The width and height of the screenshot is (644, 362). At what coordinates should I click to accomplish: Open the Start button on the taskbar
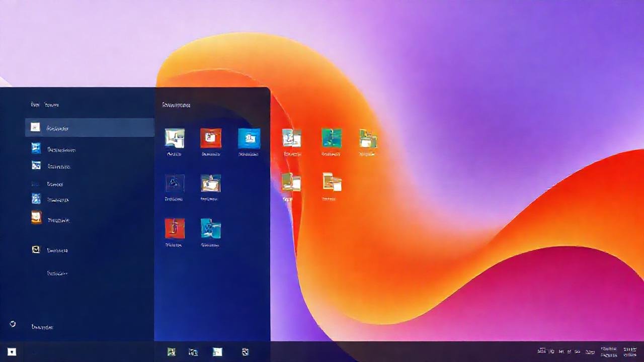click(x=11, y=352)
